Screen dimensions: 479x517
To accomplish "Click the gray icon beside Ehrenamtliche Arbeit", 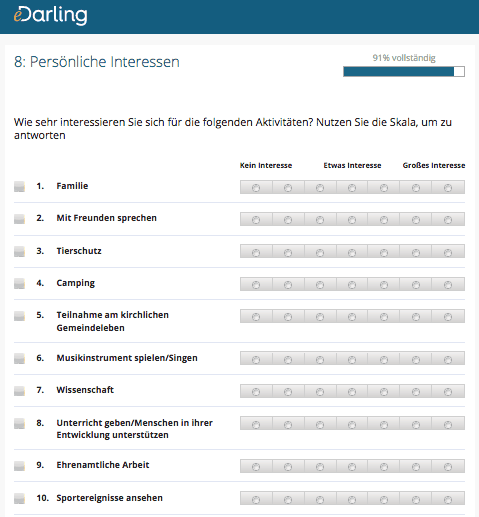I will [x=19, y=466].
